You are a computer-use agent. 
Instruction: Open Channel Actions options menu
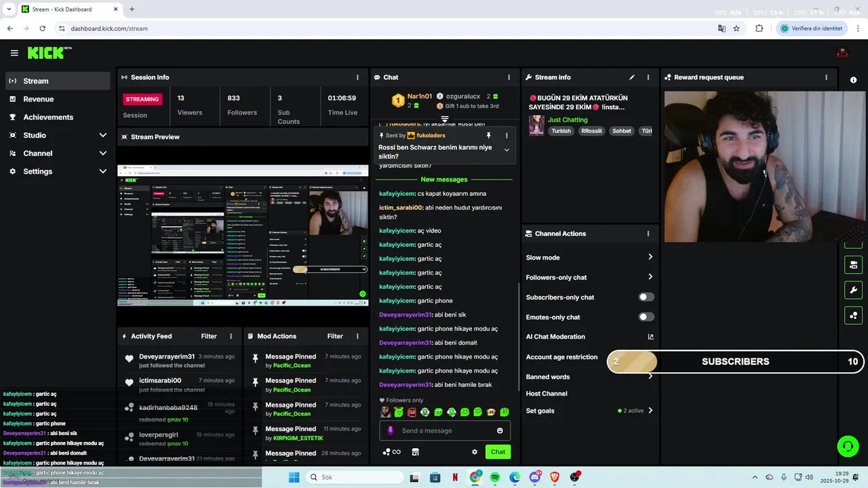click(x=648, y=234)
